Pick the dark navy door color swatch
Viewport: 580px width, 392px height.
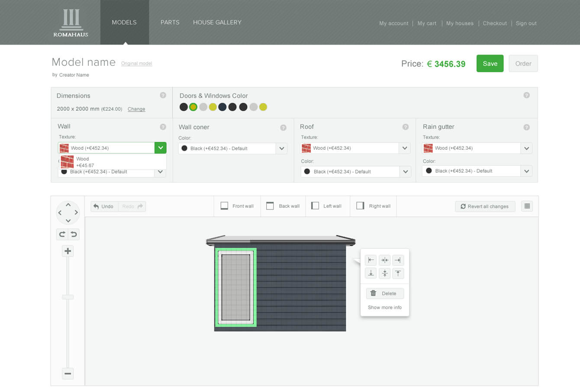pos(222,107)
